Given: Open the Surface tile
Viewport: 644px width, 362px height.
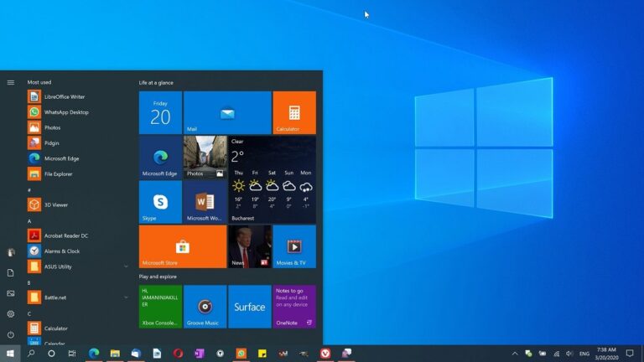Looking at the screenshot, I should pyautogui.click(x=250, y=307).
